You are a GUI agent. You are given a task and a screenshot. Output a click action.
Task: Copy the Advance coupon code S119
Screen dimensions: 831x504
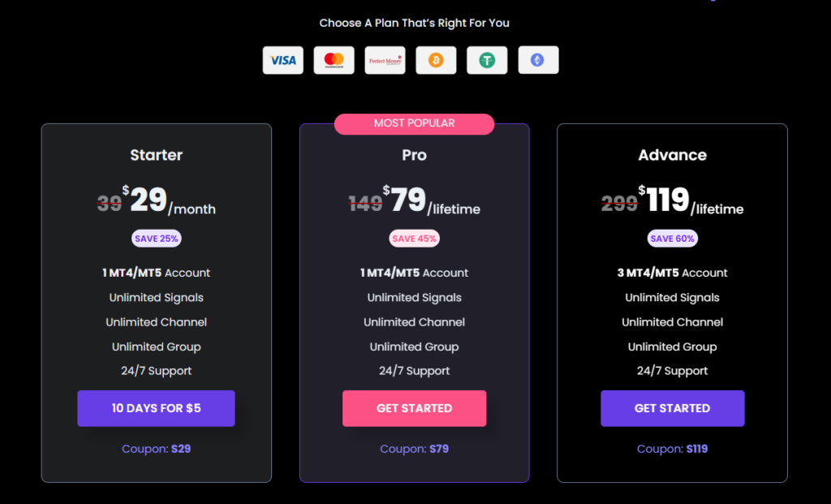point(697,449)
